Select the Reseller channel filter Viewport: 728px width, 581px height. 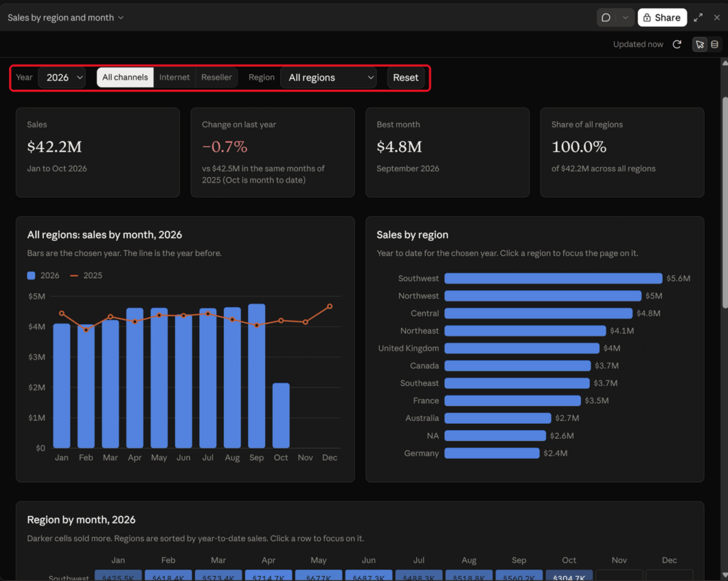pyautogui.click(x=216, y=77)
